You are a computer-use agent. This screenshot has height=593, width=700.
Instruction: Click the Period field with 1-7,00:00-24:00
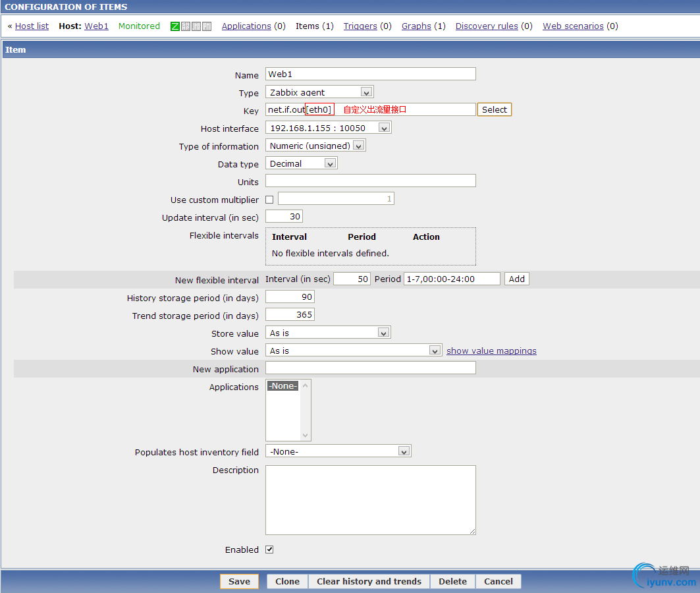[x=452, y=279]
